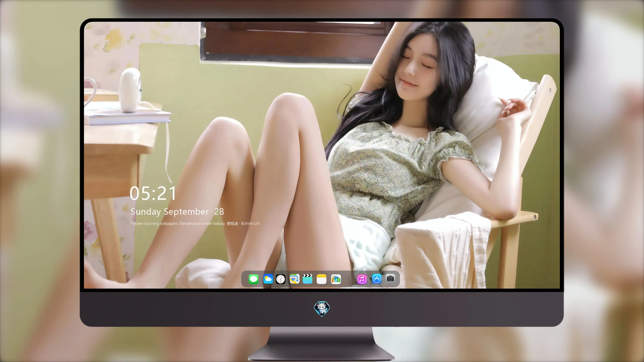Viewport: 644px width, 362px height.
Task: Open the green Messages app in the dock
Action: (254, 279)
